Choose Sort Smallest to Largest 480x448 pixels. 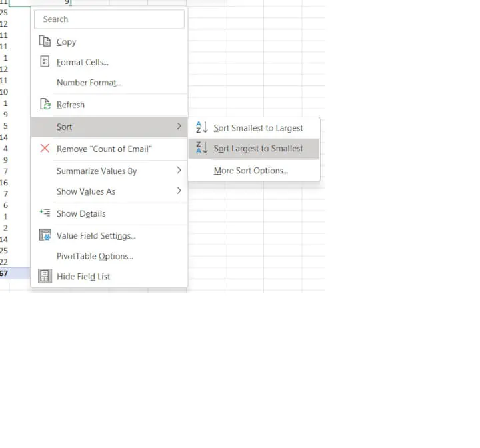254,128
